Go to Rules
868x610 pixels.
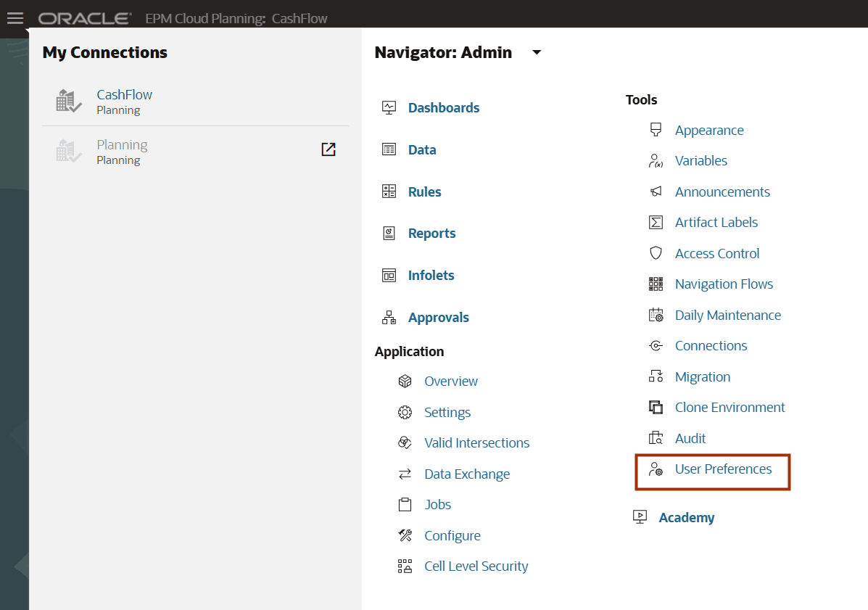pyautogui.click(x=425, y=191)
